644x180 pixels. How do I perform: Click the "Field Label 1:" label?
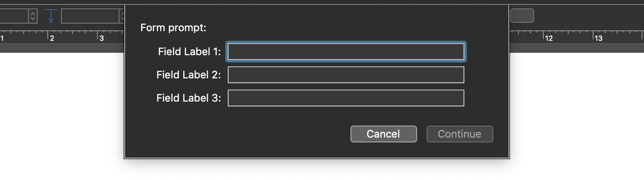click(x=189, y=52)
